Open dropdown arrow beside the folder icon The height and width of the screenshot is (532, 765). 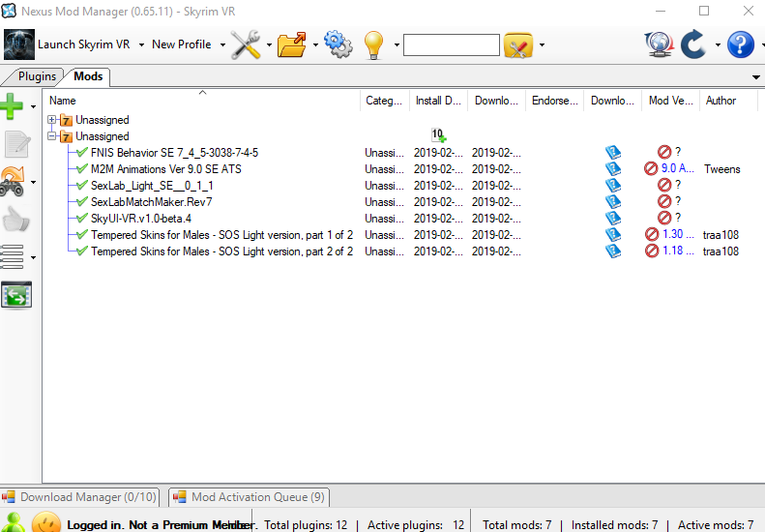point(315,44)
